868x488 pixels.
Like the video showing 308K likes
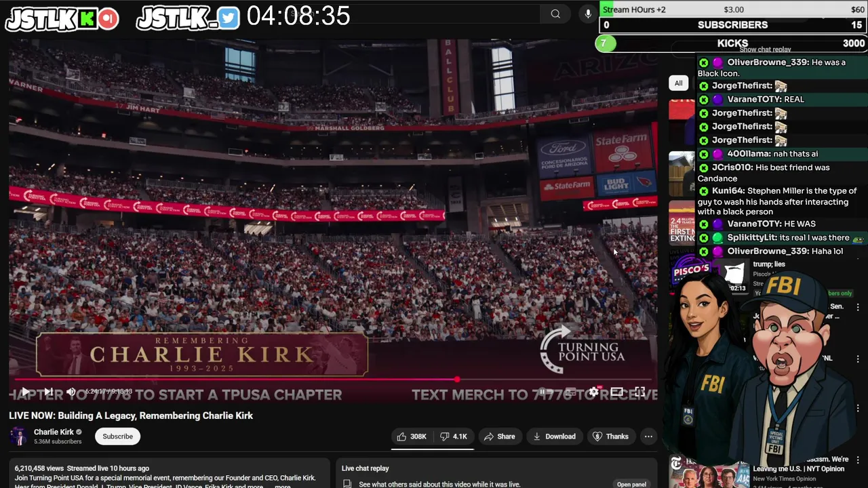coord(412,436)
